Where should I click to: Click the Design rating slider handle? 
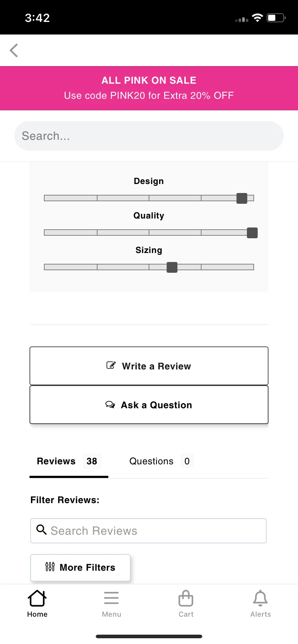242,198
